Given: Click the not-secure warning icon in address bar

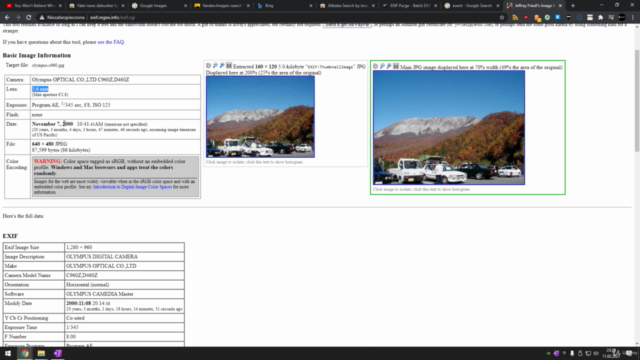Looking at the screenshot, I should [42, 18].
